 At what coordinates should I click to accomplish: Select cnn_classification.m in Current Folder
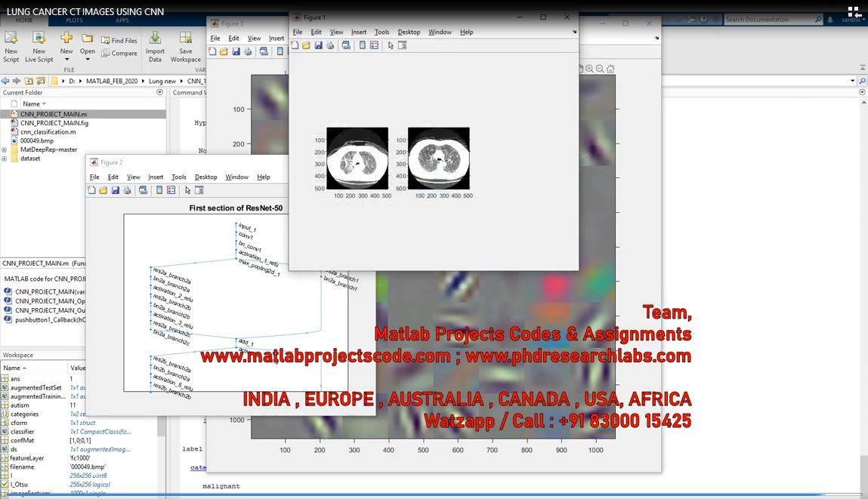point(48,131)
